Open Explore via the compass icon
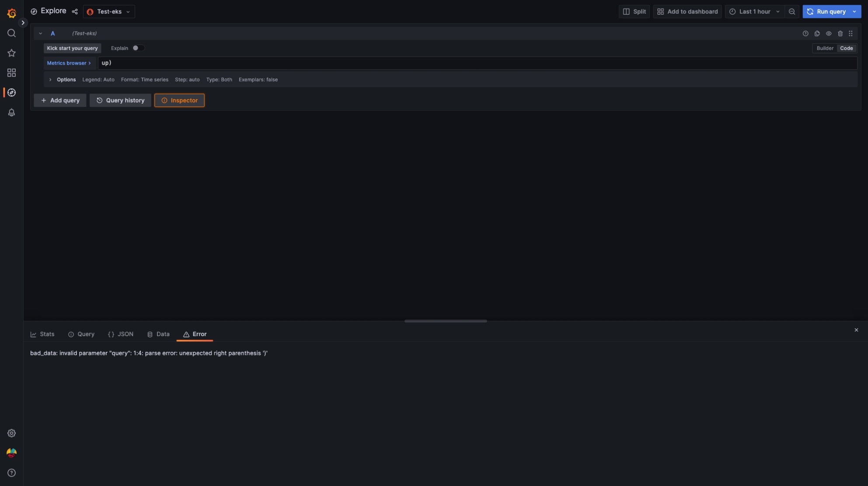 (x=11, y=93)
